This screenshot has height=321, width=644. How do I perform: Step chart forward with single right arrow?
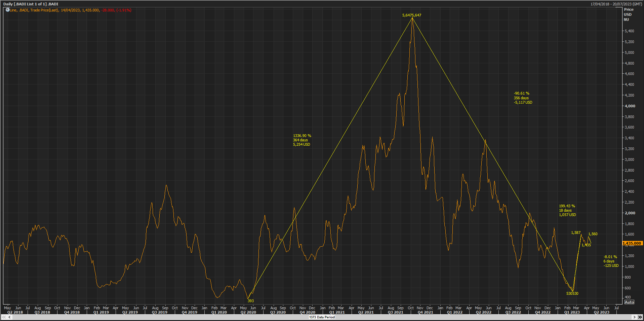[x=634, y=317]
